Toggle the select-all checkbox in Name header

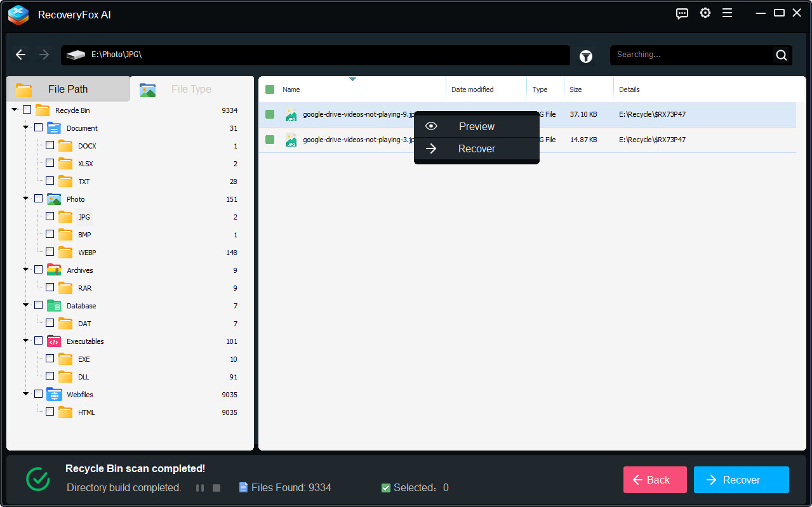(270, 89)
